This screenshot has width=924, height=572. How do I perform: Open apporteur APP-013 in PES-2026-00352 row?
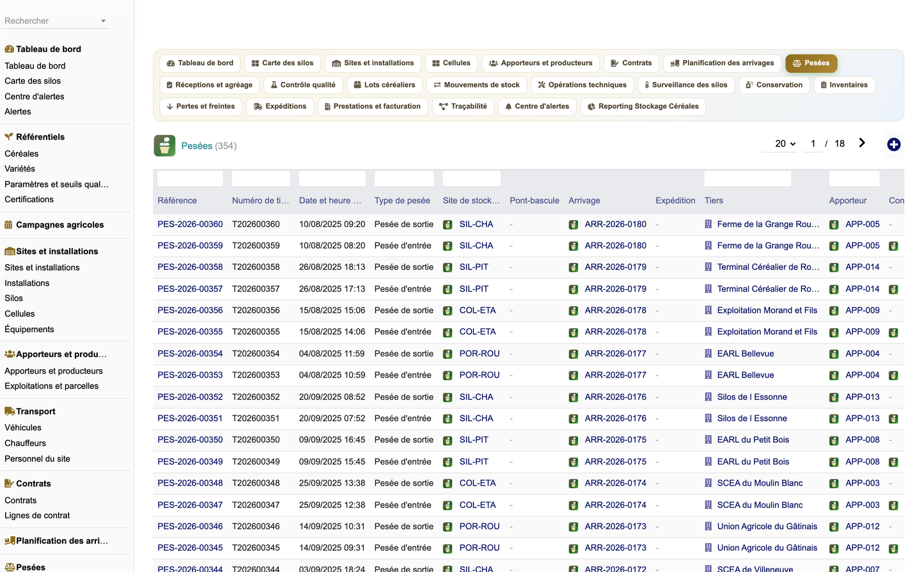tap(862, 397)
